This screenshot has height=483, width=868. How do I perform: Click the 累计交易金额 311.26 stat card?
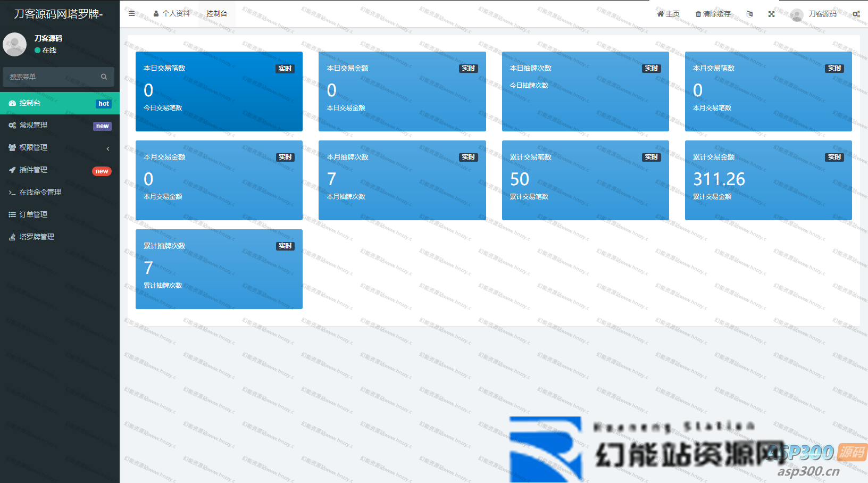pyautogui.click(x=768, y=180)
